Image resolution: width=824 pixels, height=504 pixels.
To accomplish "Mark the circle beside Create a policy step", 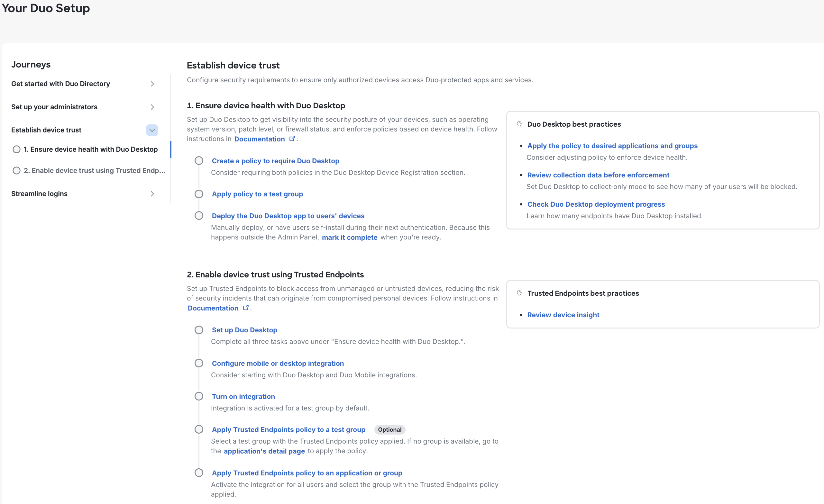I will coord(199,160).
